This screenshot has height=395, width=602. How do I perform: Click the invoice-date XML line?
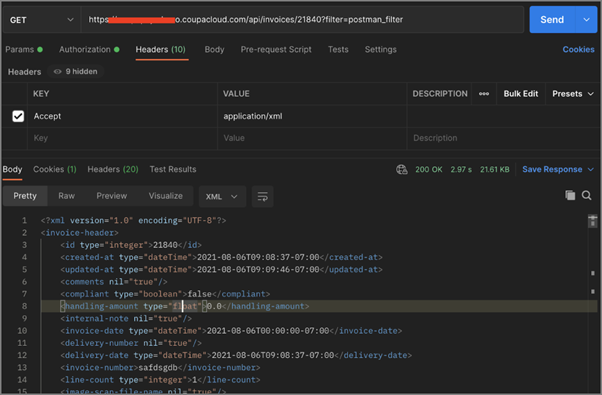[231, 331]
